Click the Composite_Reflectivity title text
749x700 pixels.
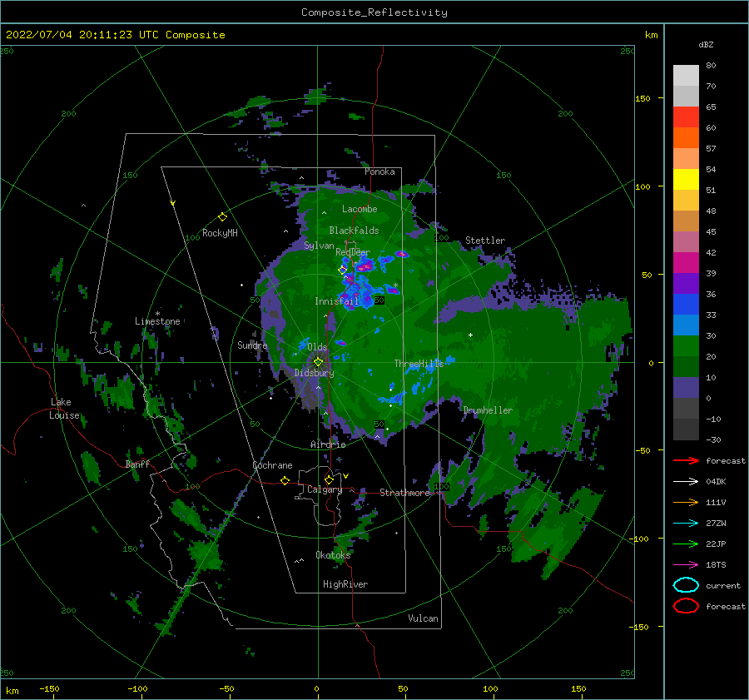(374, 12)
